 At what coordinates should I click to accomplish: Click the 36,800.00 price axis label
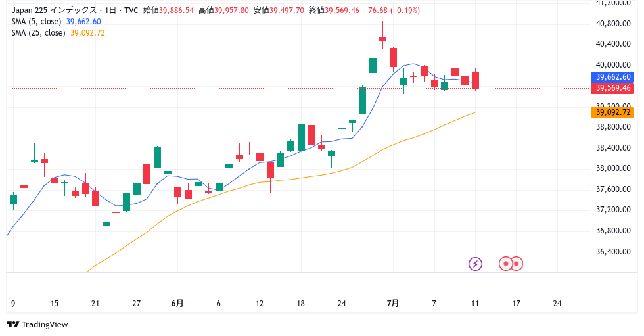click(613, 231)
